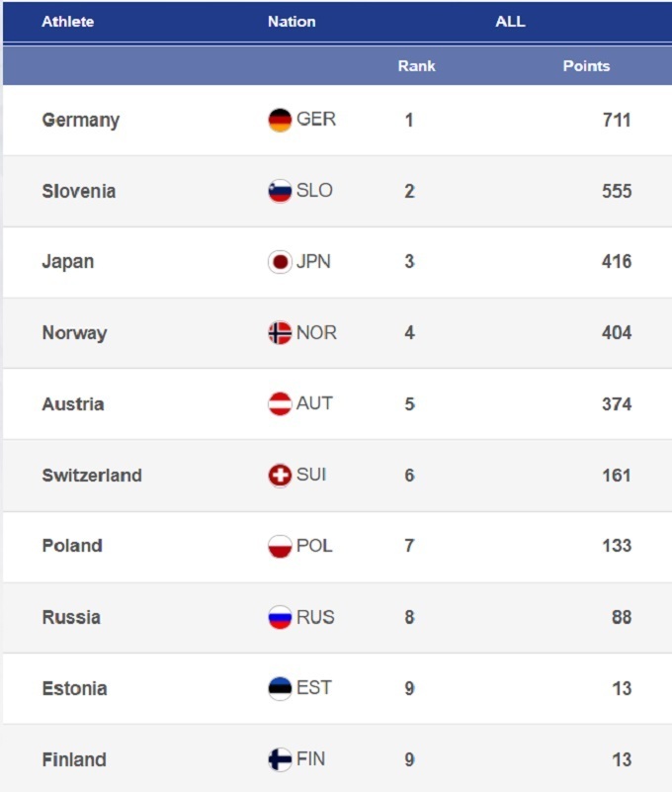Click the ALL header tab
The height and width of the screenshot is (792, 672).
pyautogui.click(x=510, y=21)
